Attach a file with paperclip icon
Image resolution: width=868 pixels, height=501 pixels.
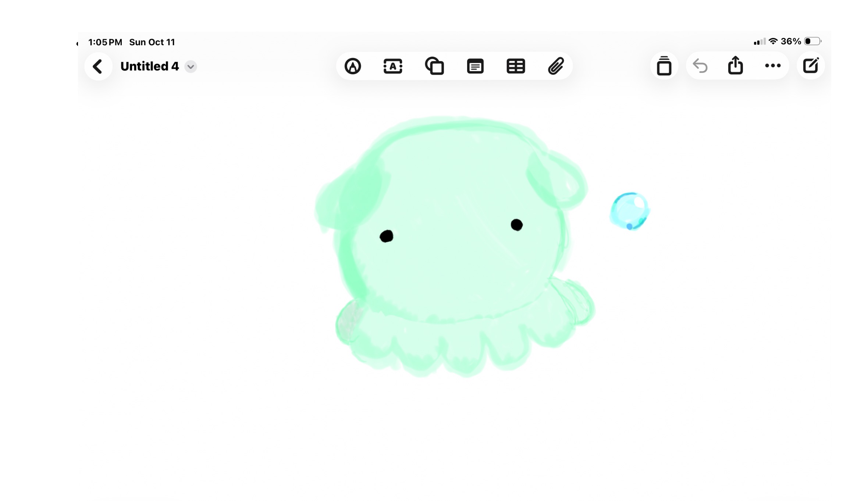[556, 66]
